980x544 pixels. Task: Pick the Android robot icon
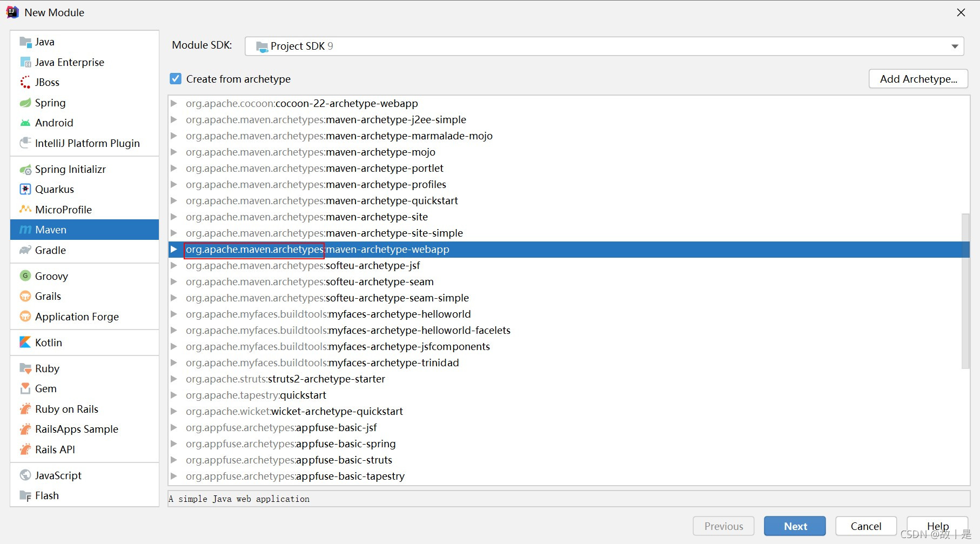[25, 123]
